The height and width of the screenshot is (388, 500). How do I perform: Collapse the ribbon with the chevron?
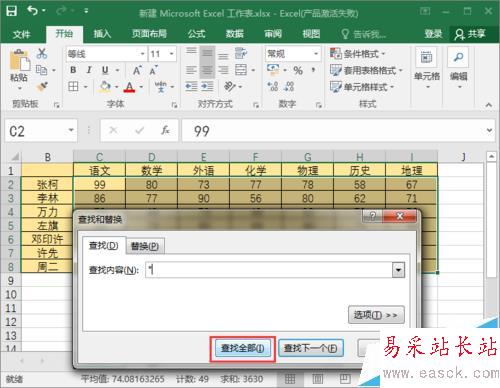[x=489, y=105]
